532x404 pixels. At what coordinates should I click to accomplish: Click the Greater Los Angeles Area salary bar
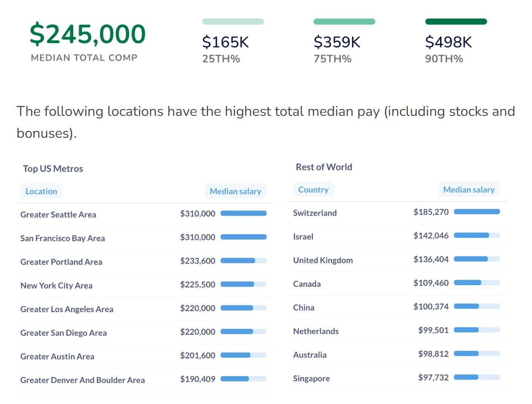[243, 308]
